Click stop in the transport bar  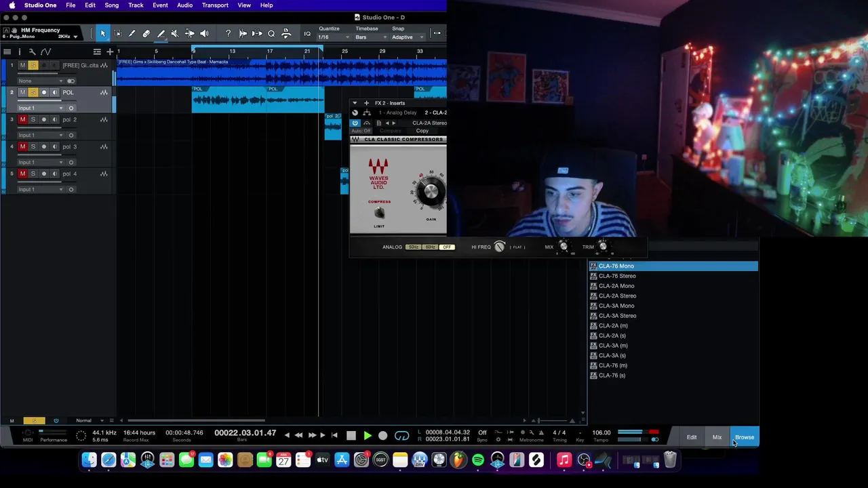click(x=351, y=436)
